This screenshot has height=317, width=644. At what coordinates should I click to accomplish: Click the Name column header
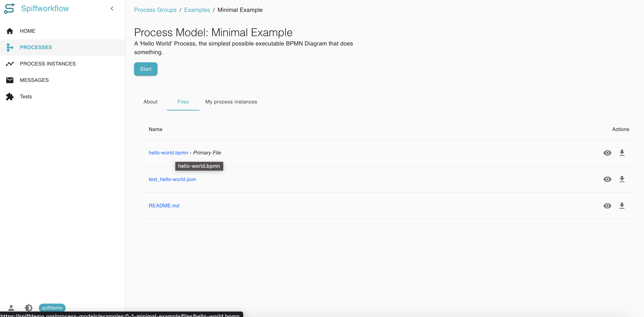tap(155, 129)
